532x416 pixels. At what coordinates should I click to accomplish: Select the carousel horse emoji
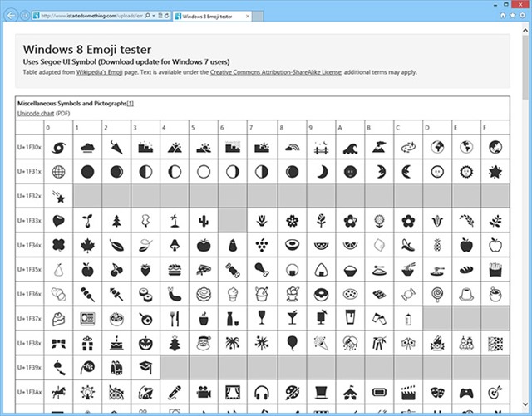click(58, 392)
